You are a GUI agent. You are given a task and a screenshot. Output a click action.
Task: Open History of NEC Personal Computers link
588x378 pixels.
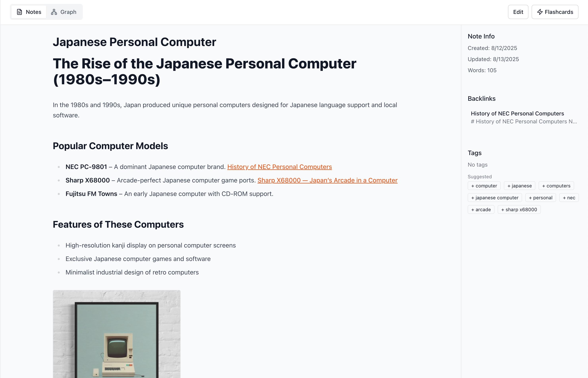[279, 167]
